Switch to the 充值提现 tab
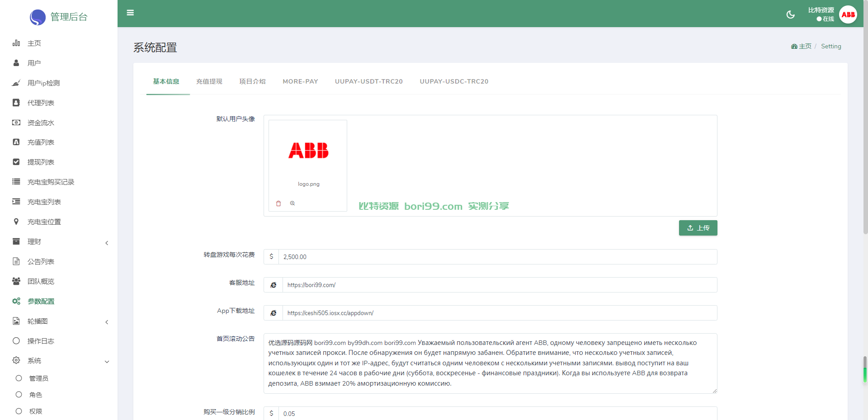The width and height of the screenshot is (868, 420). click(x=209, y=81)
